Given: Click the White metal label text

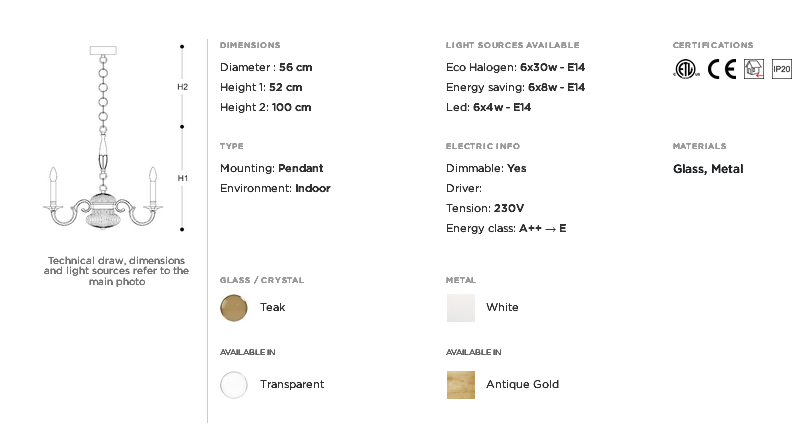Looking at the screenshot, I should coord(502,307).
